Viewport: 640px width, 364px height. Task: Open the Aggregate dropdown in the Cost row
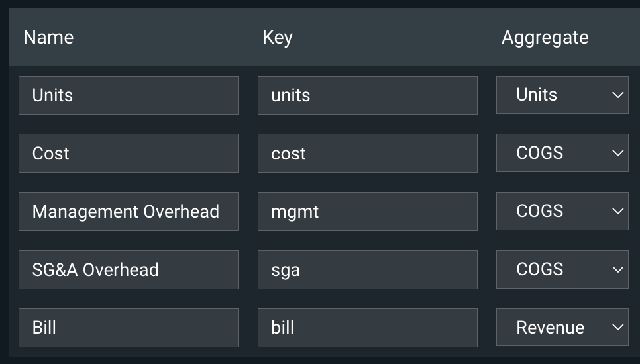(562, 153)
